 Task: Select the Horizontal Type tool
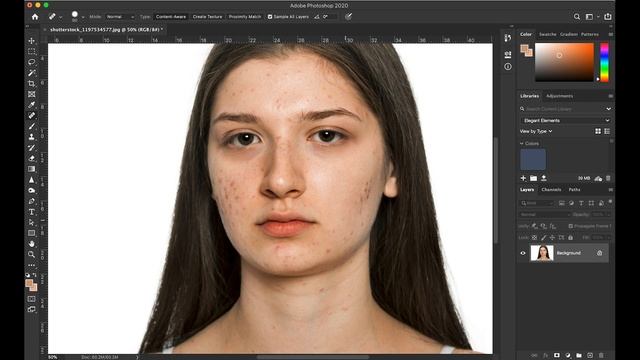pos(31,212)
